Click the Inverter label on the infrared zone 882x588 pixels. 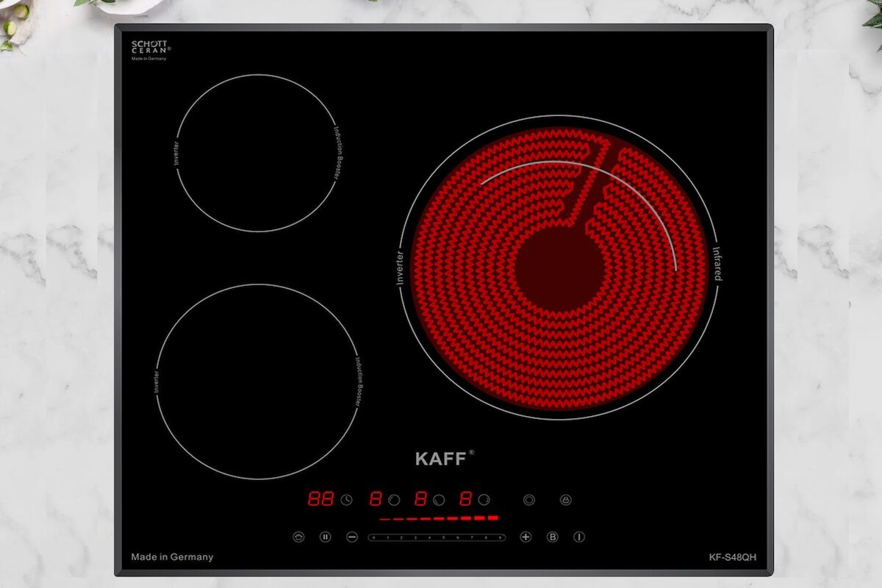400,268
